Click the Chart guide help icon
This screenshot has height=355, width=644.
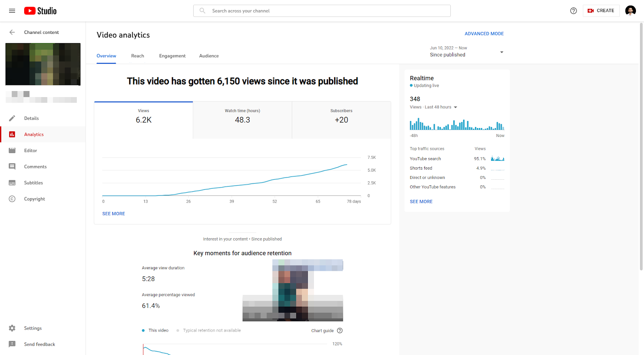tap(340, 330)
